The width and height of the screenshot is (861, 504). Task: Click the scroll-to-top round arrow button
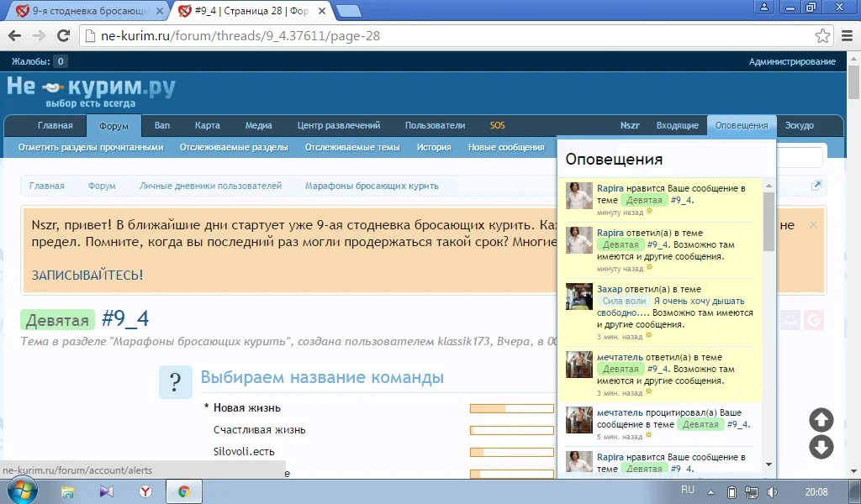(x=821, y=420)
